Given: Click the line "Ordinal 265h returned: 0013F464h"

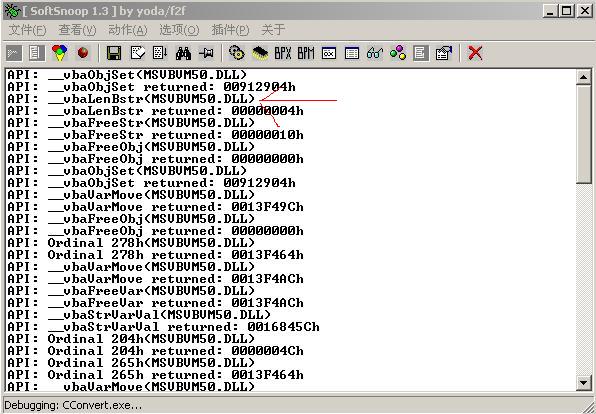Looking at the screenshot, I should pyautogui.click(x=155, y=374).
